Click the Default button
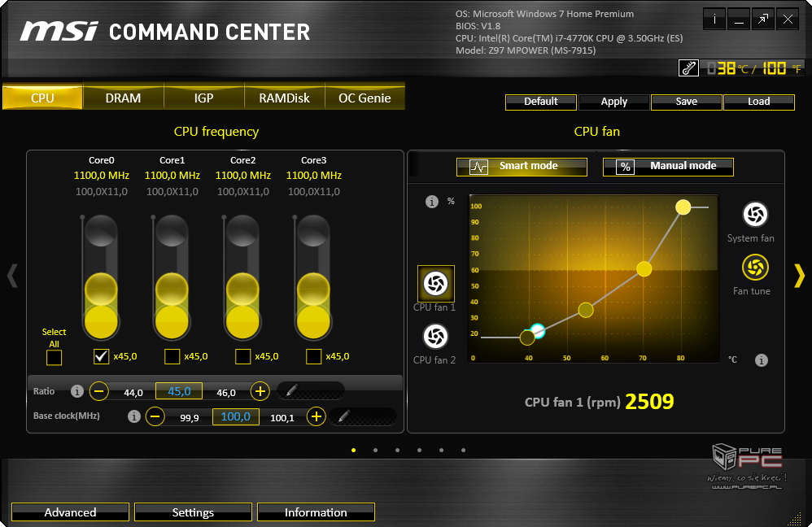The width and height of the screenshot is (812, 527). click(x=540, y=102)
